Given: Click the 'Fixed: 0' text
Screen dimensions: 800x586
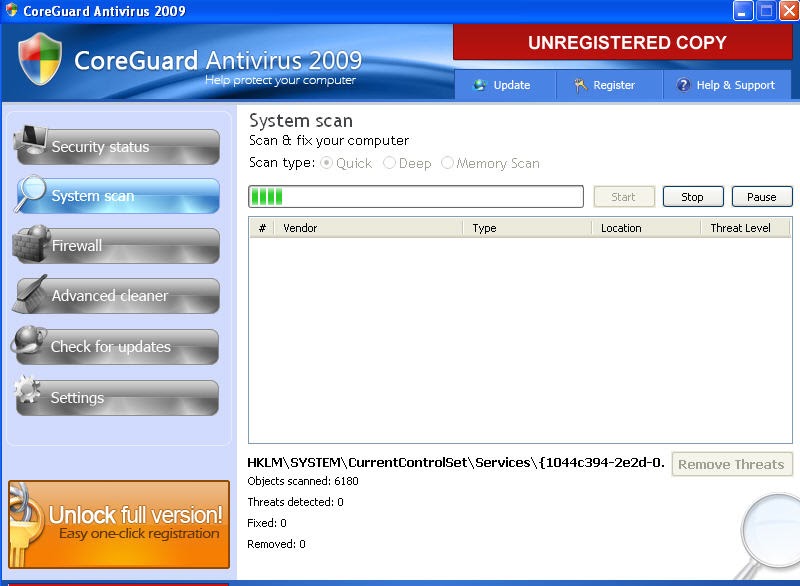Looking at the screenshot, I should click(x=267, y=523).
